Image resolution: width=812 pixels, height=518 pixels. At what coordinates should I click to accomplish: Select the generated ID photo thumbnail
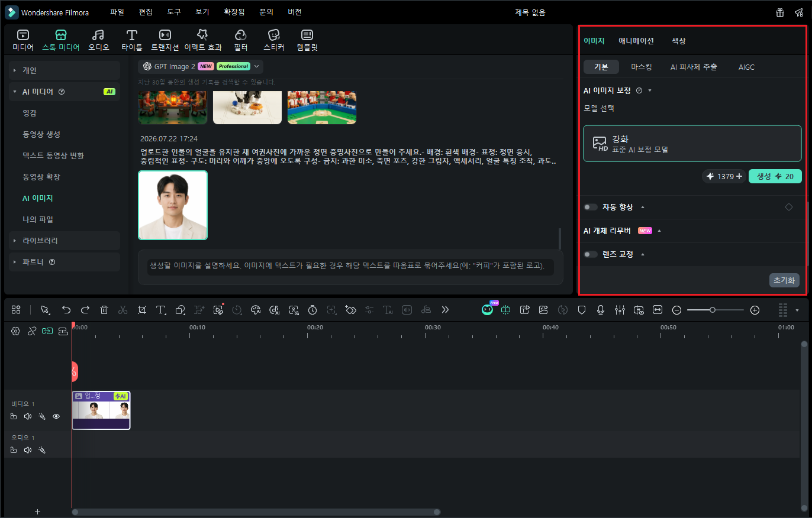coord(173,205)
